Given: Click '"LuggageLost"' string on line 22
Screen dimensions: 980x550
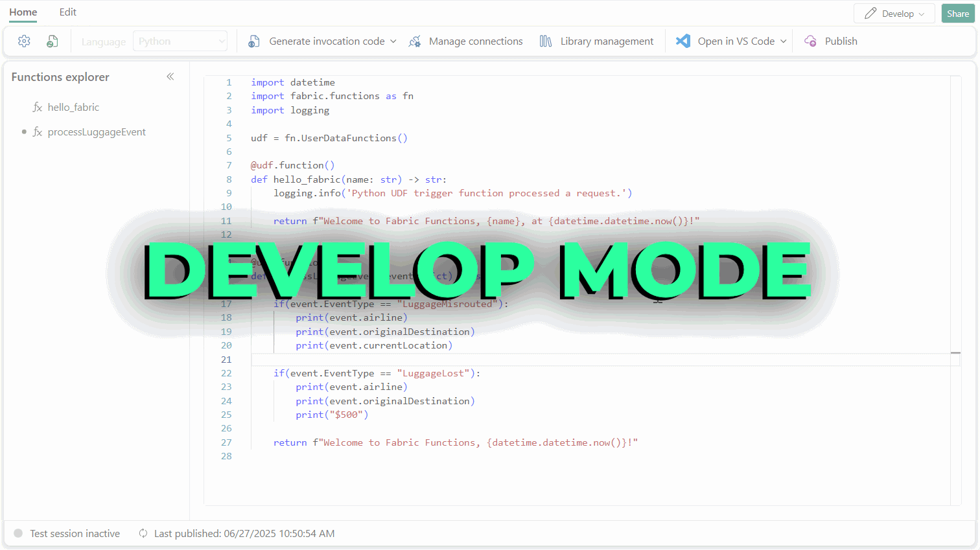Looking at the screenshot, I should pos(433,373).
